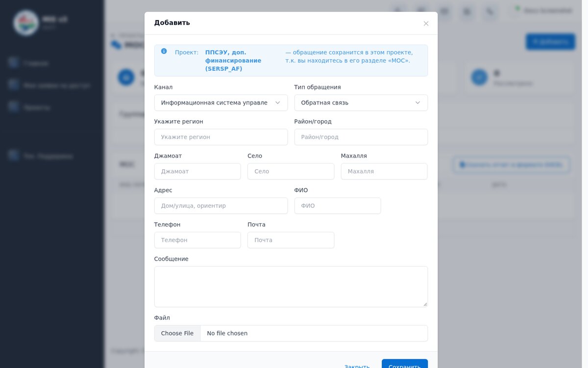Image resolution: width=588 pixels, height=368 pixels.
Task: Click inside the Сообщение text area
Action: (x=291, y=287)
